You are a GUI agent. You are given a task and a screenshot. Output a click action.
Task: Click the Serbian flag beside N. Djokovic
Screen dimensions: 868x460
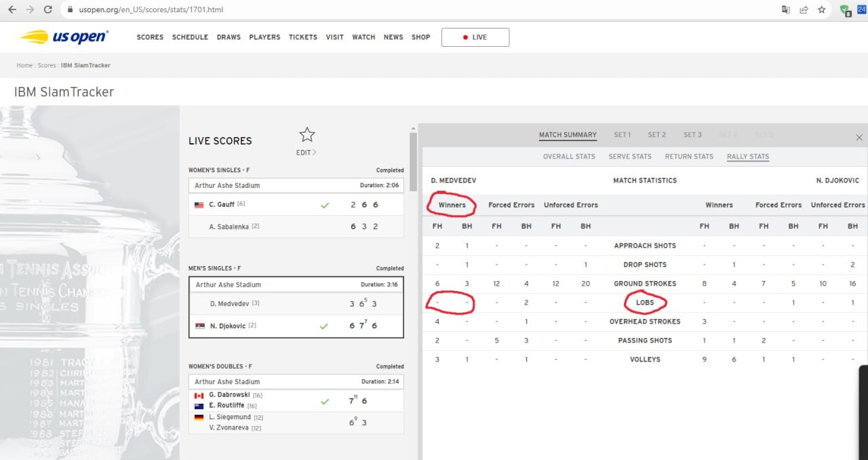click(x=199, y=326)
